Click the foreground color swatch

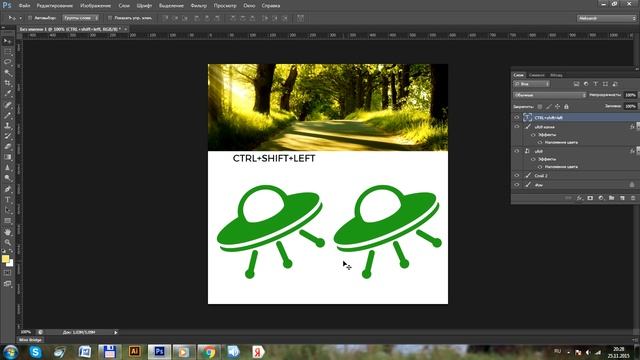(5, 259)
